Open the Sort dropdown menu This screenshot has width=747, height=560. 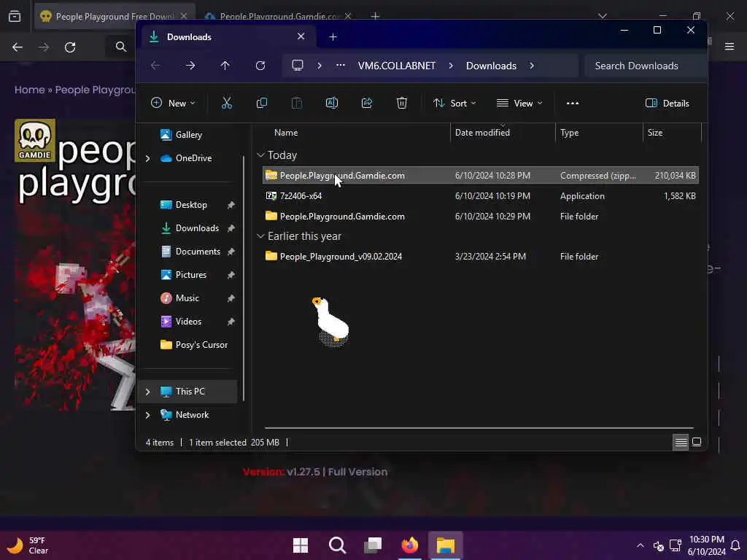[454, 103]
